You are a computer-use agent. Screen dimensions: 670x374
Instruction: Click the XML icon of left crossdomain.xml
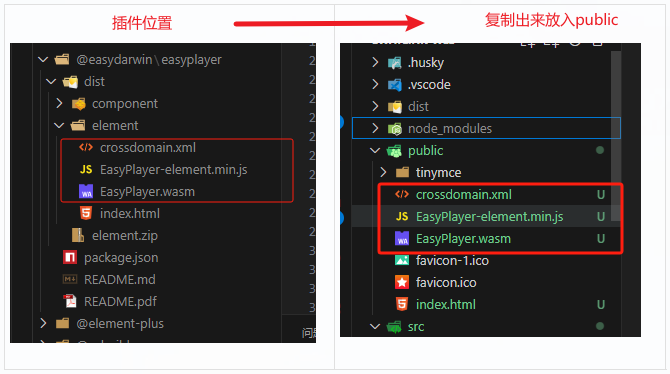click(86, 147)
